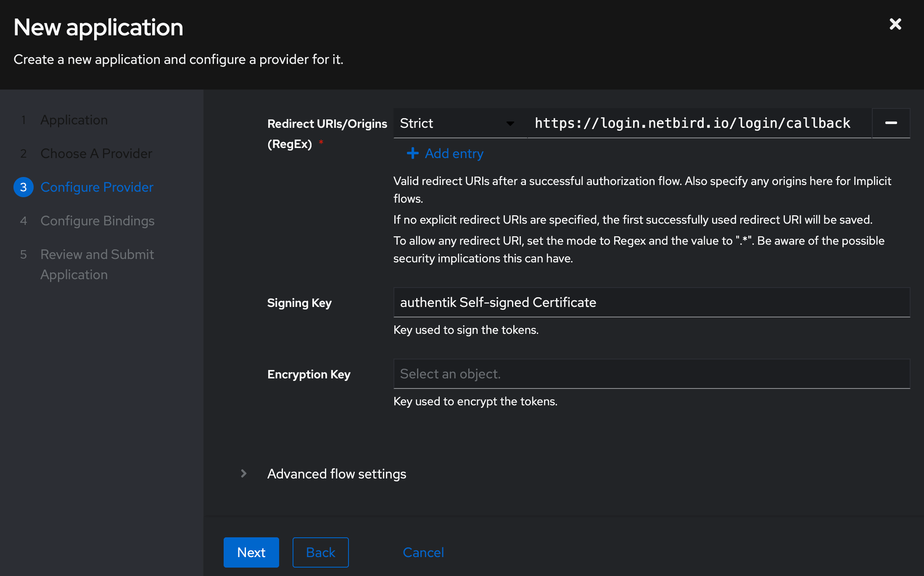Click the Add entry plus icon
This screenshot has width=924, height=576.
412,153
